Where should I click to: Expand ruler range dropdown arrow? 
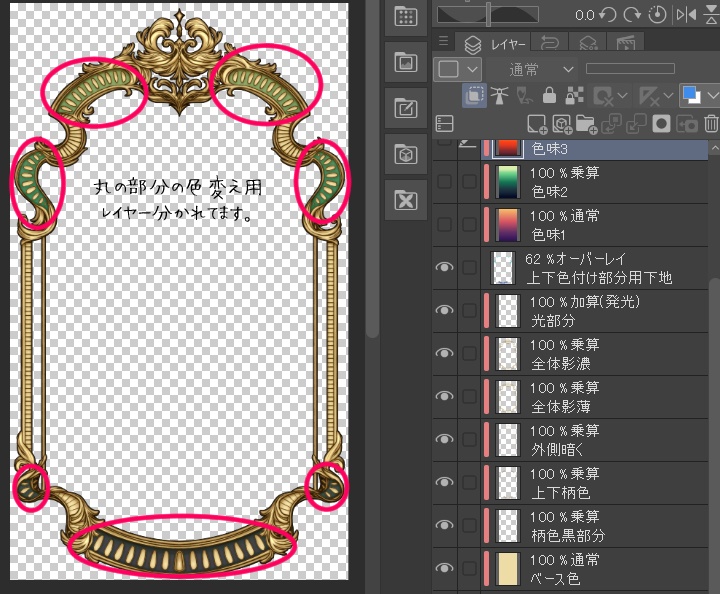pos(668,96)
